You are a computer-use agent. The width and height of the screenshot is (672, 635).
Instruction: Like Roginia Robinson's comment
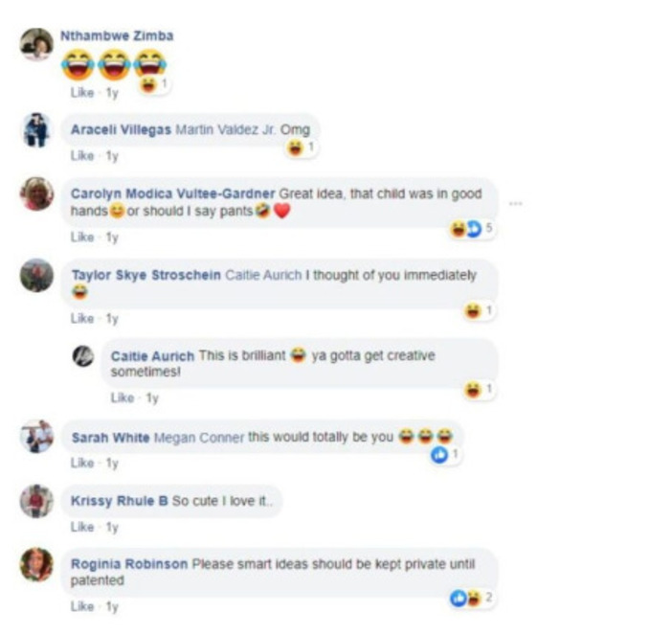point(82,606)
